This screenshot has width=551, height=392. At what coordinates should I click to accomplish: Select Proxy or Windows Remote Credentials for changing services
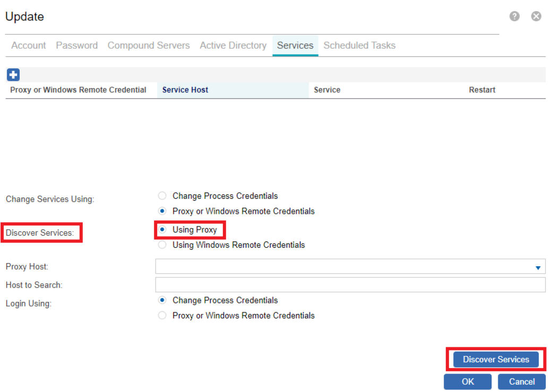coord(163,211)
